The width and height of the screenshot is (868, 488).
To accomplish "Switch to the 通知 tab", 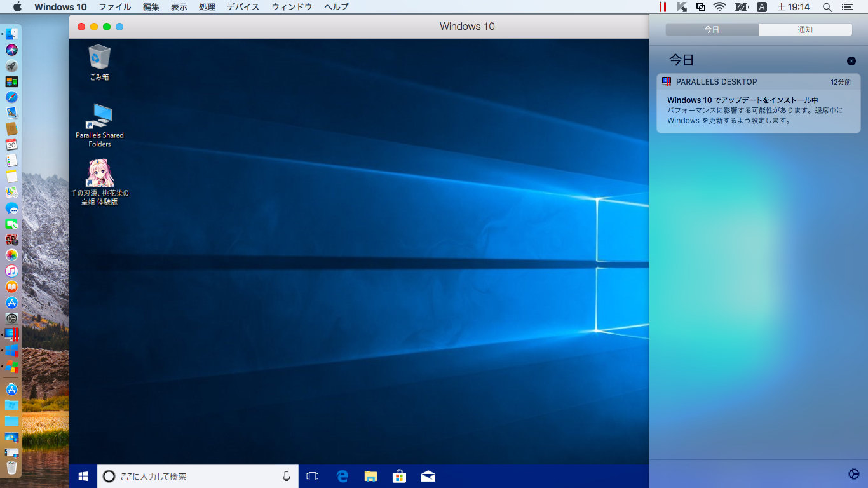I will click(x=805, y=29).
